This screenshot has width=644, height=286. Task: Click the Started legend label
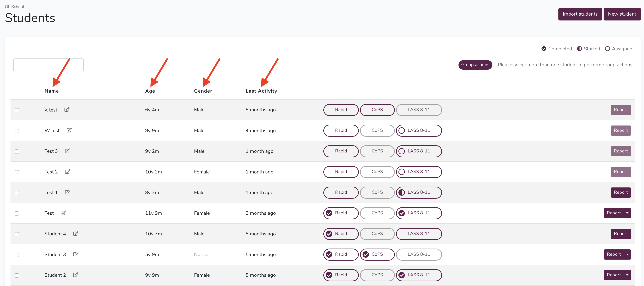point(592,49)
